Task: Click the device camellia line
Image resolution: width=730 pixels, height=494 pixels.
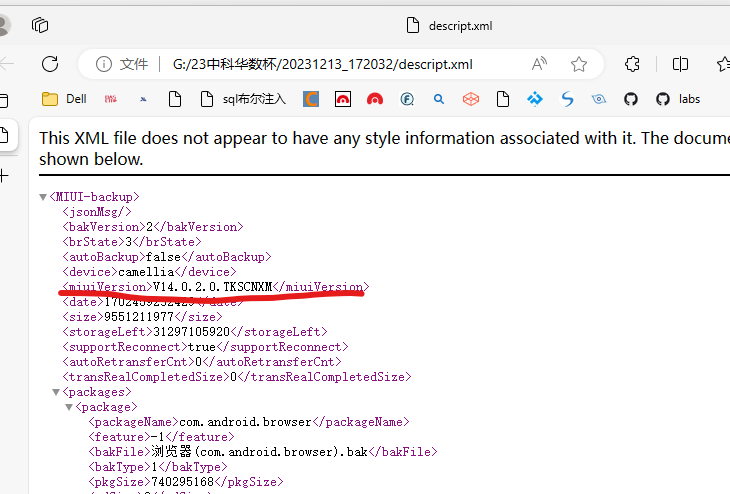Action: [x=149, y=272]
